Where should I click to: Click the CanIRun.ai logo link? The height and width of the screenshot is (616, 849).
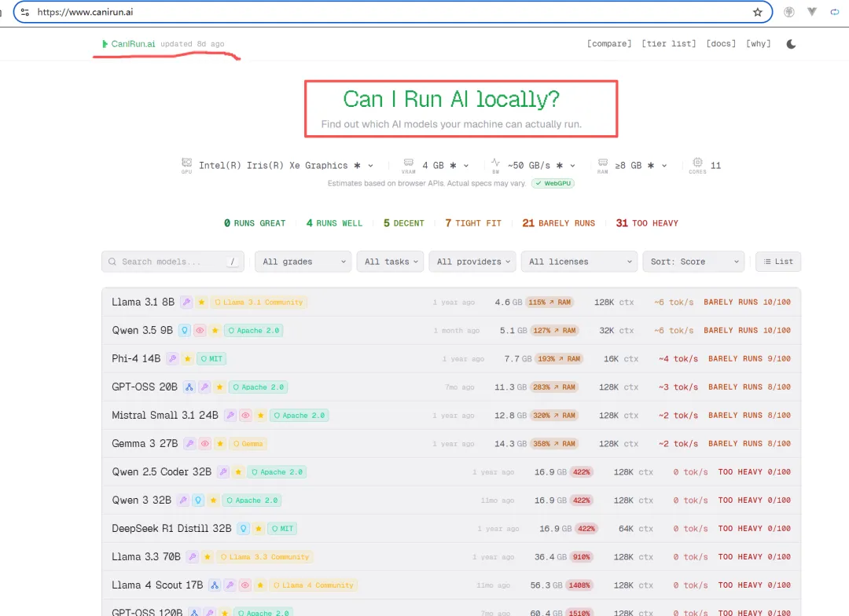pyautogui.click(x=129, y=44)
